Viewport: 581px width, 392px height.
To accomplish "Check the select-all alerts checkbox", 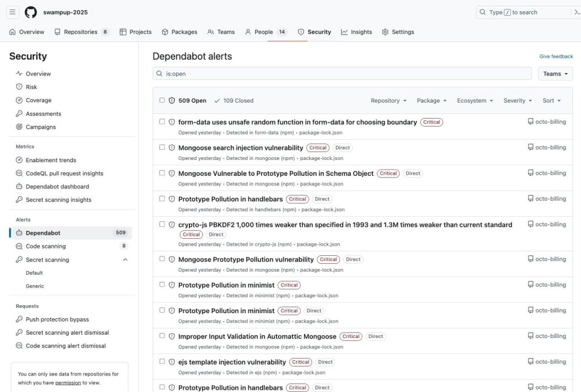I will (x=162, y=100).
